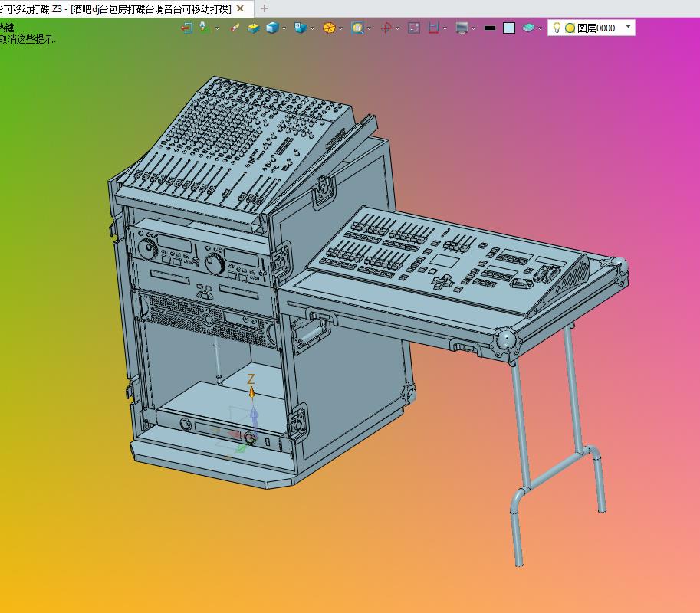The height and width of the screenshot is (613, 700).
Task: Click the red dimension measurement icon
Action: click(433, 28)
